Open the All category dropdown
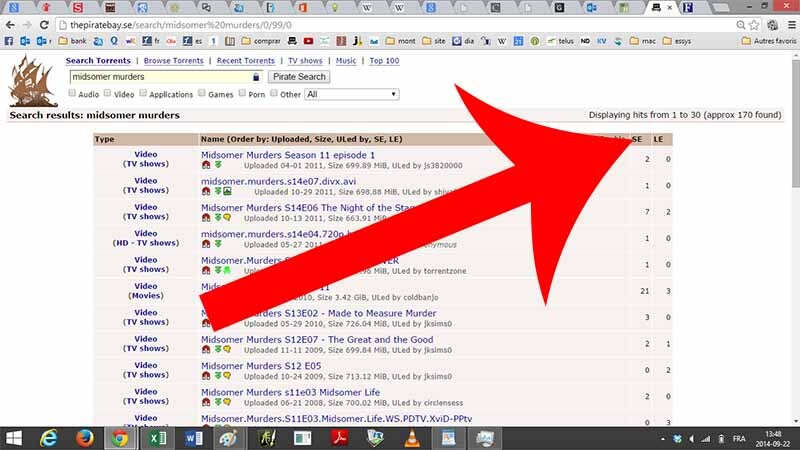This screenshot has height=450, width=800. pos(352,94)
